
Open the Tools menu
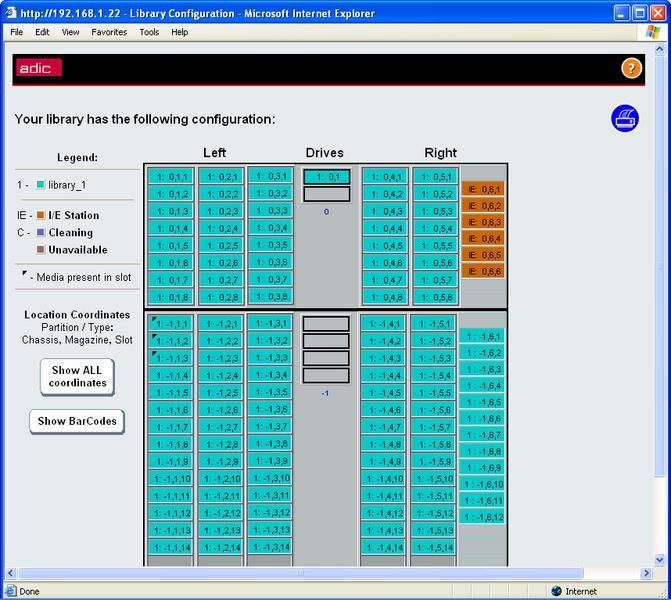pos(149,32)
